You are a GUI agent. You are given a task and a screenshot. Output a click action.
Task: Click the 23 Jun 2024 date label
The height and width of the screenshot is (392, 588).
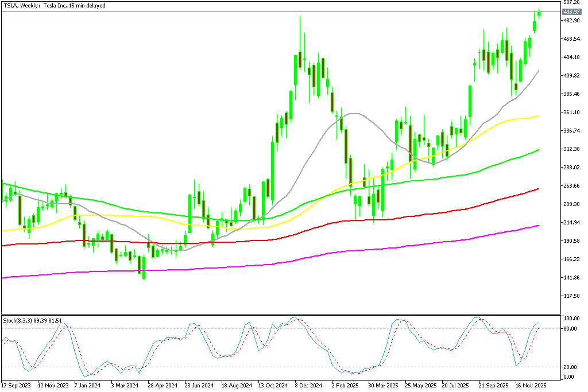coord(198,385)
